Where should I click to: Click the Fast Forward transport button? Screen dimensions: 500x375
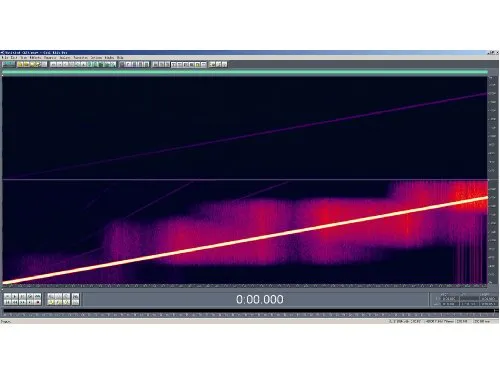click(x=22, y=302)
